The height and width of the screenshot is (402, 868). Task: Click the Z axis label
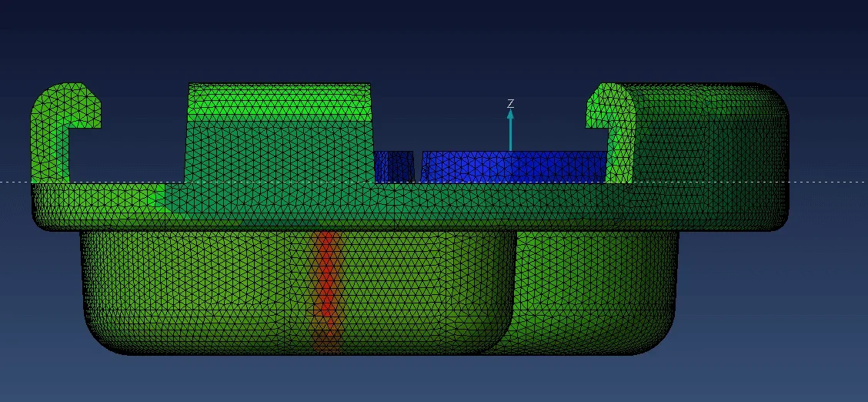[x=510, y=103]
